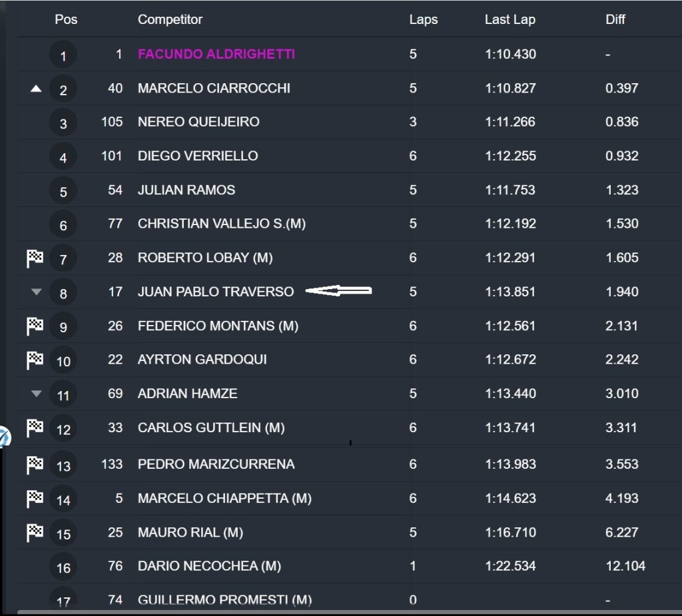Click the finish flag beside Mauro Rial
This screenshot has width=682, height=616.
click(35, 532)
